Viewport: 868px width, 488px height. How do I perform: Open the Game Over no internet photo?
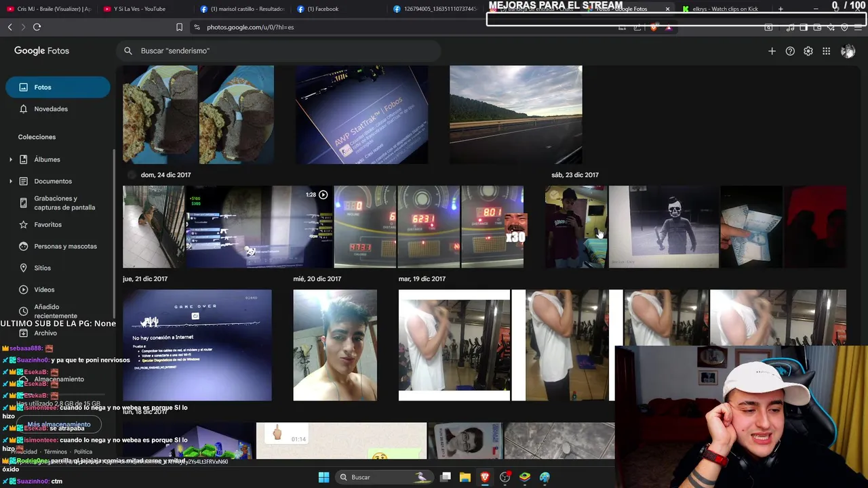(197, 345)
